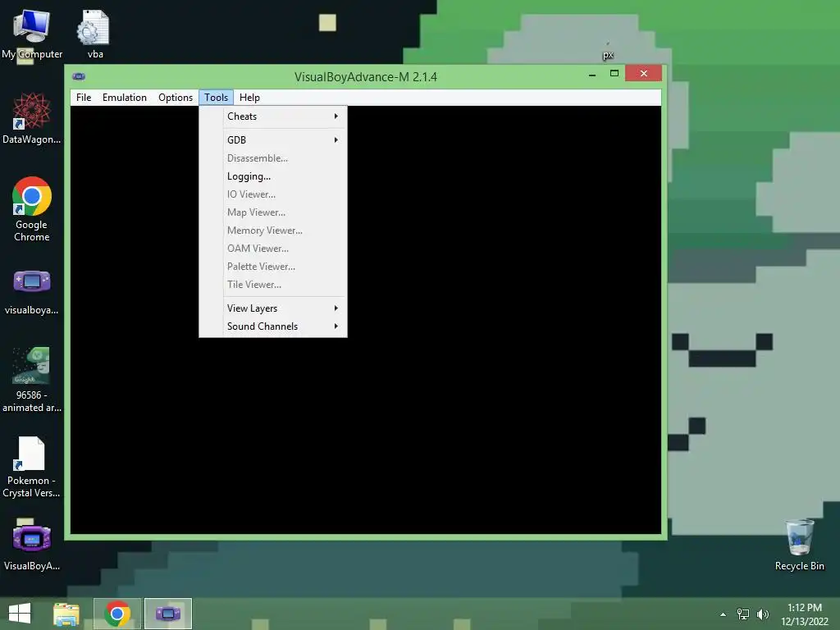Click the VisualBoyAdvance taskbar button
This screenshot has height=630, width=840.
click(x=167, y=614)
